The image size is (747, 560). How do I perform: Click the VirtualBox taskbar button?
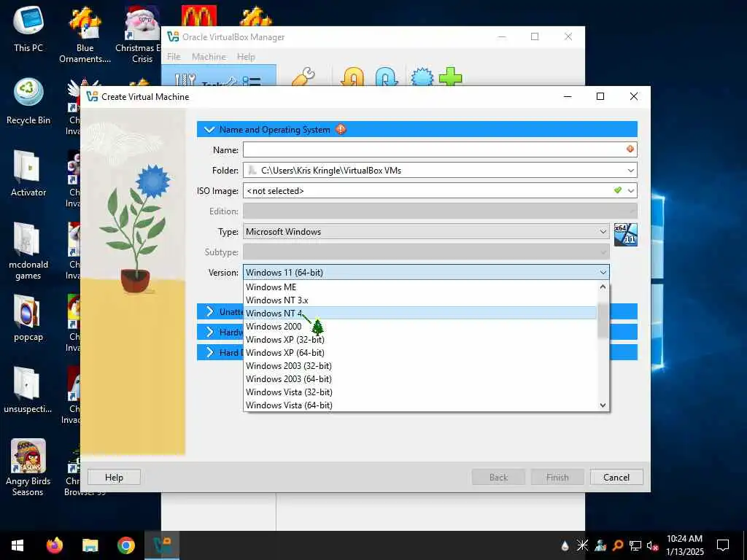pos(161,545)
